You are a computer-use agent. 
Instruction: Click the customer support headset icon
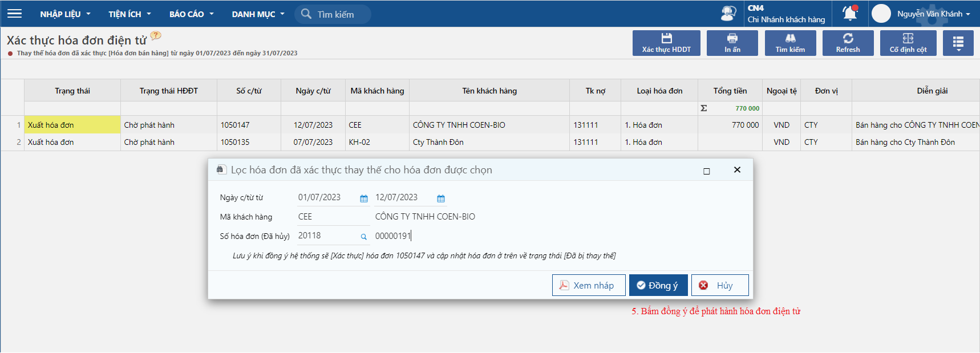728,13
